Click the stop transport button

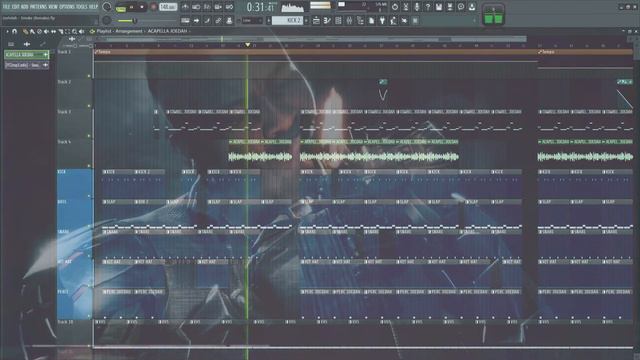coord(142,7)
